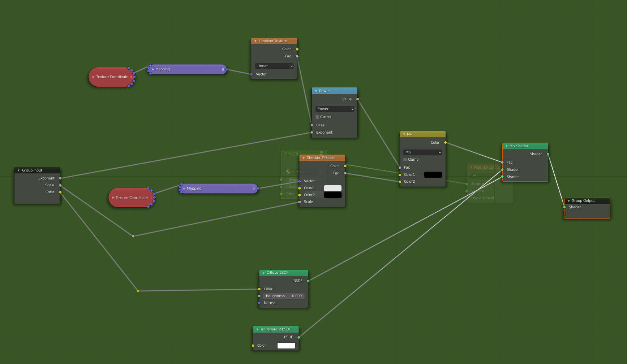Open Transparent BSDF white Color swatch

[286, 346]
